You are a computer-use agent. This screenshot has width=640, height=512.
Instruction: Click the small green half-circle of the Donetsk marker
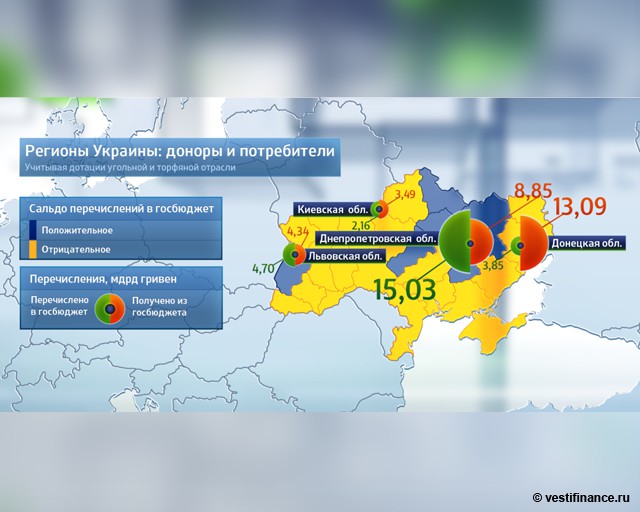[516, 246]
